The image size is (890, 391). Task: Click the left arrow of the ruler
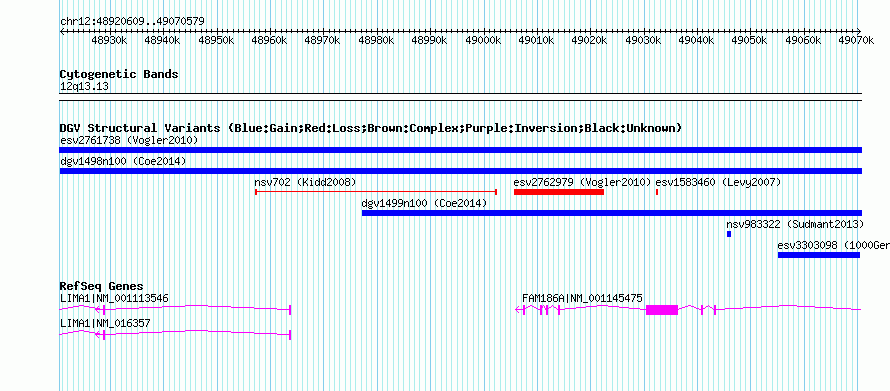click(62, 31)
